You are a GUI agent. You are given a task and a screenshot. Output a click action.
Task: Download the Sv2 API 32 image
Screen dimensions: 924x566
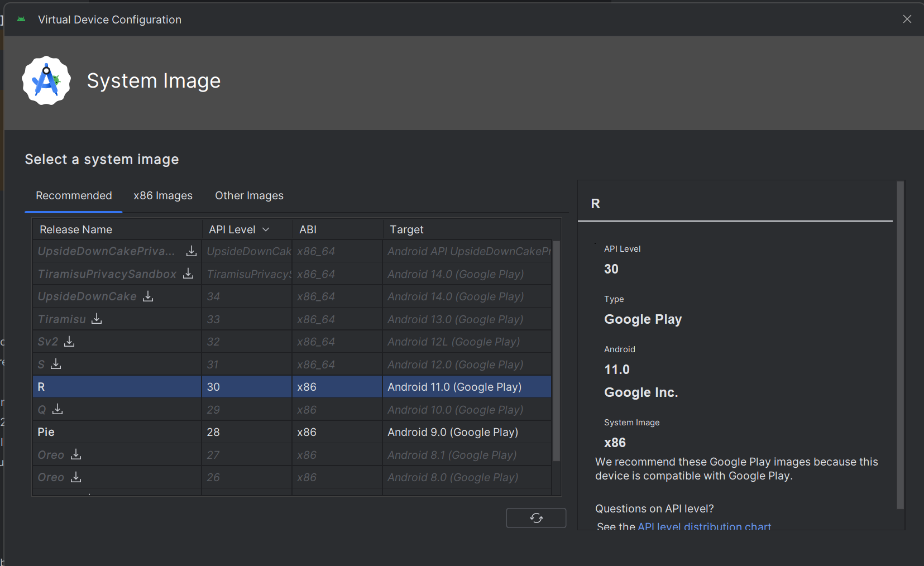point(69,342)
